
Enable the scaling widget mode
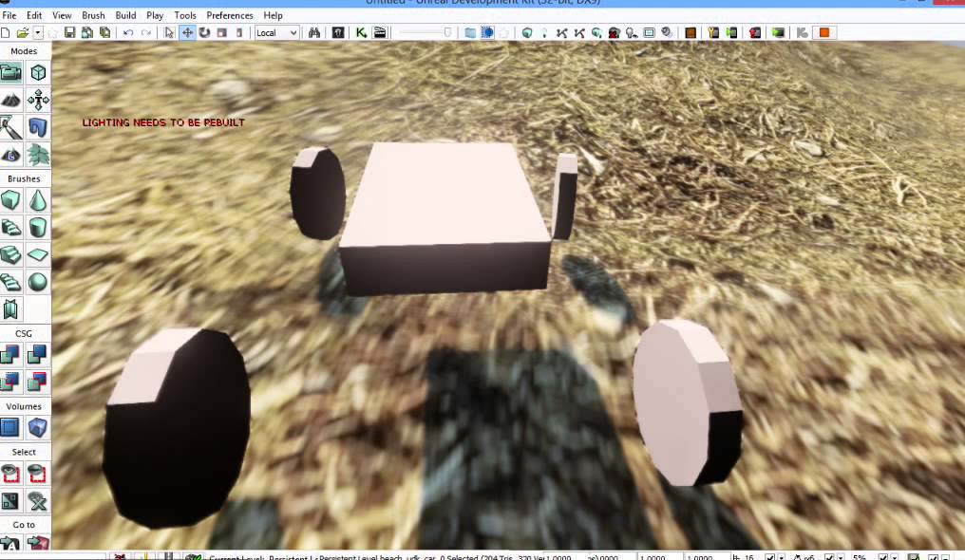click(222, 32)
